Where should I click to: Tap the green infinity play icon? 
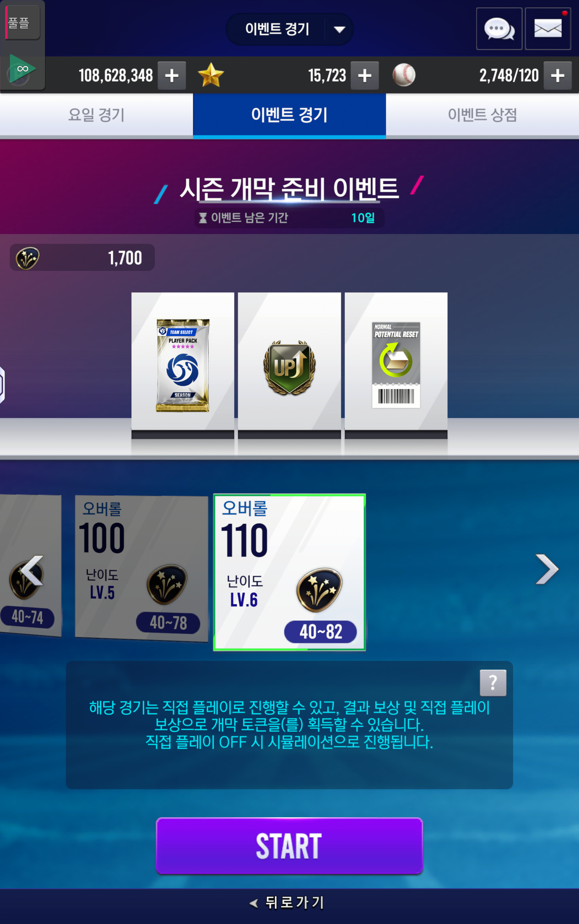[22, 69]
